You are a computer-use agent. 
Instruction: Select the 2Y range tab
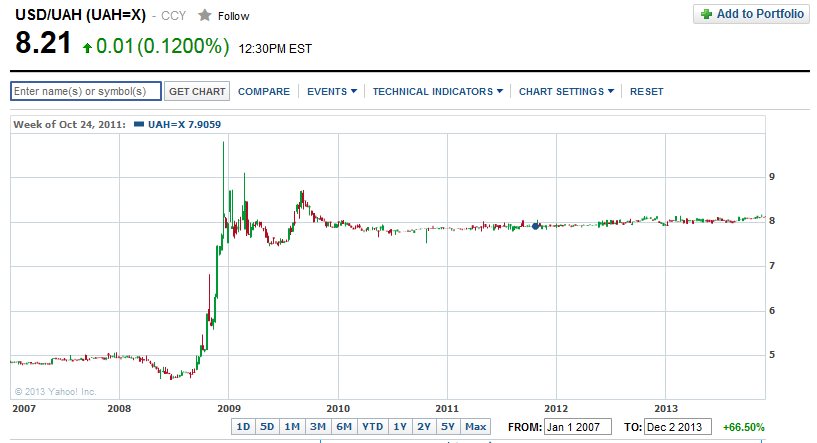point(424,426)
